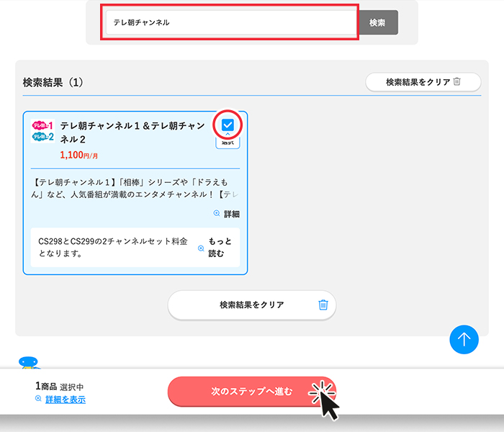Click the search text field containing テレ朝チャンネル
Screen dimensions: 504x432
coord(232,22)
